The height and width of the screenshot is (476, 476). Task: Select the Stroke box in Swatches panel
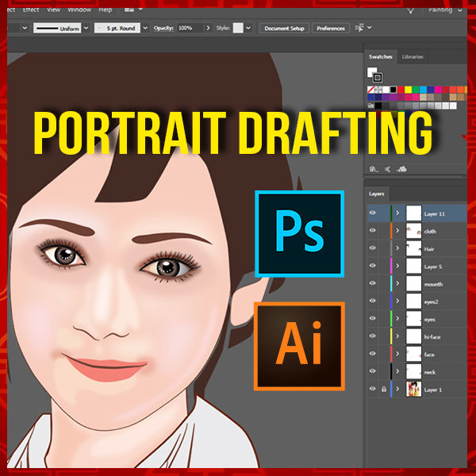coord(378,78)
